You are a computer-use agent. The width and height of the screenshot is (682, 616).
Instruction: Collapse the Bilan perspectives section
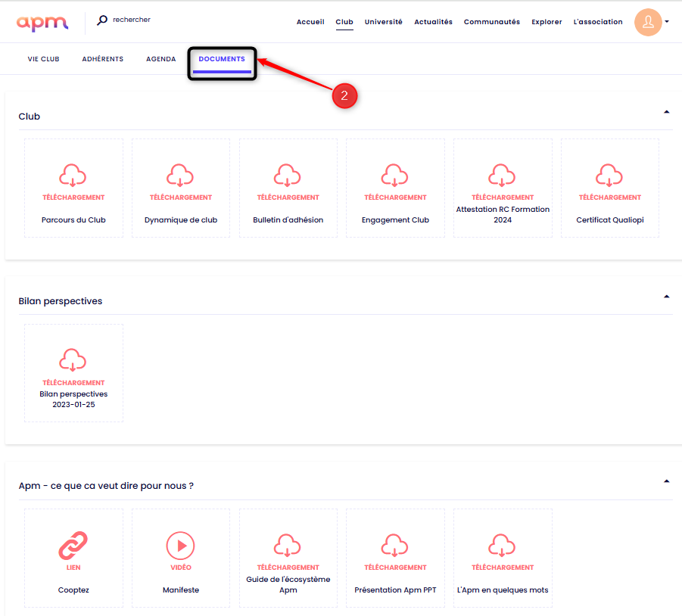coord(666,297)
